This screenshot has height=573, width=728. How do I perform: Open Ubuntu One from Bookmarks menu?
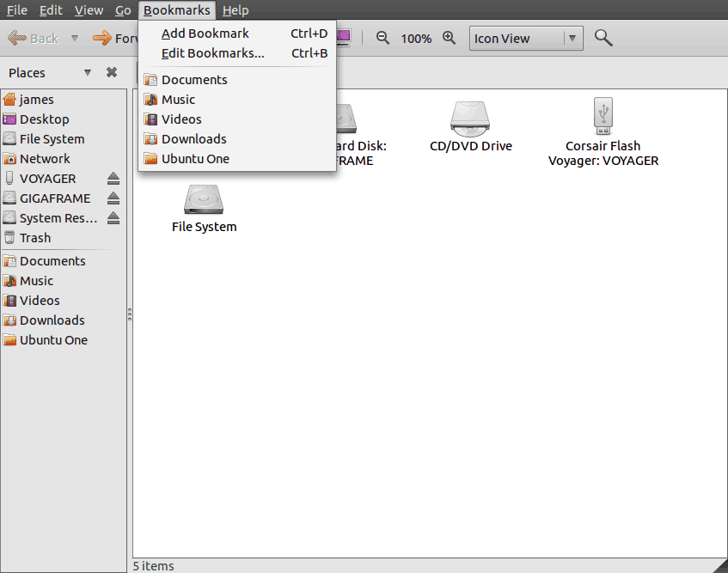point(195,159)
